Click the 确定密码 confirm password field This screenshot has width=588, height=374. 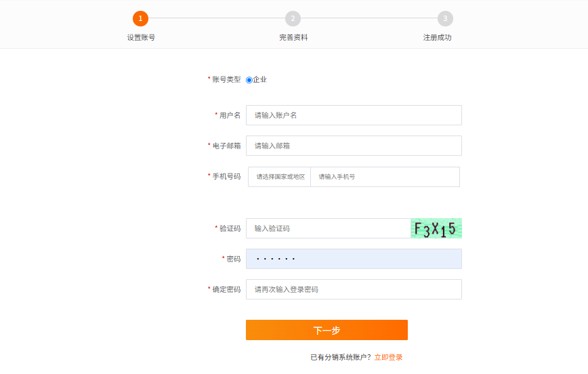[354, 289]
